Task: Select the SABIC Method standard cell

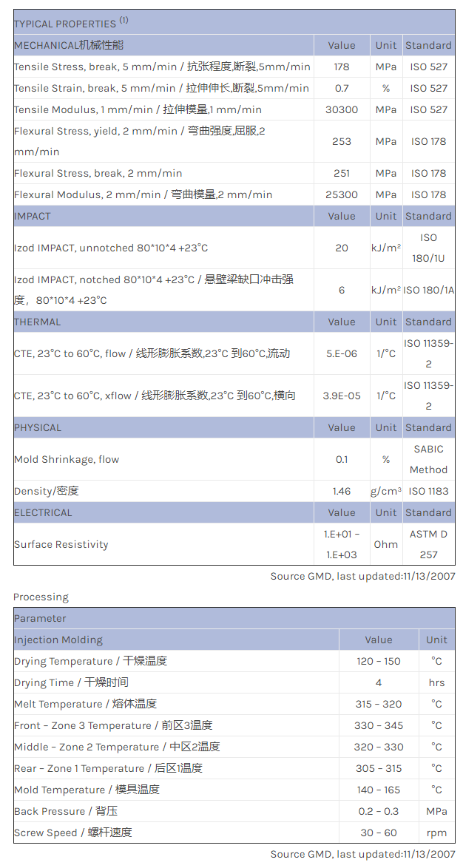Action: [x=428, y=459]
